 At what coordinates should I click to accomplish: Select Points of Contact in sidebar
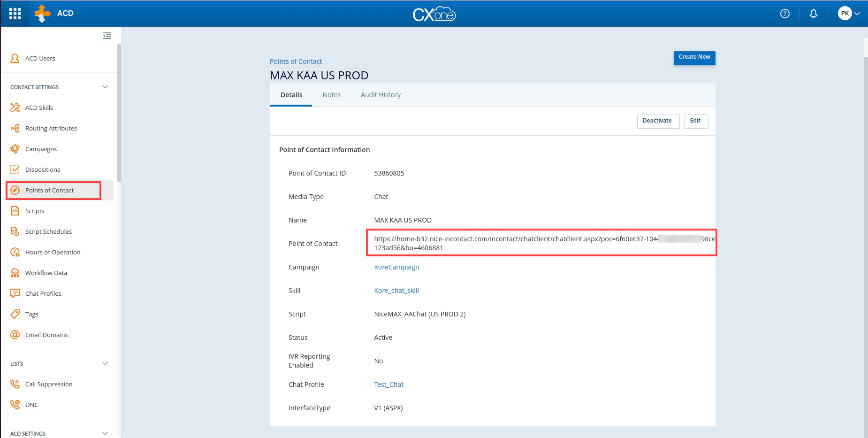coord(50,190)
